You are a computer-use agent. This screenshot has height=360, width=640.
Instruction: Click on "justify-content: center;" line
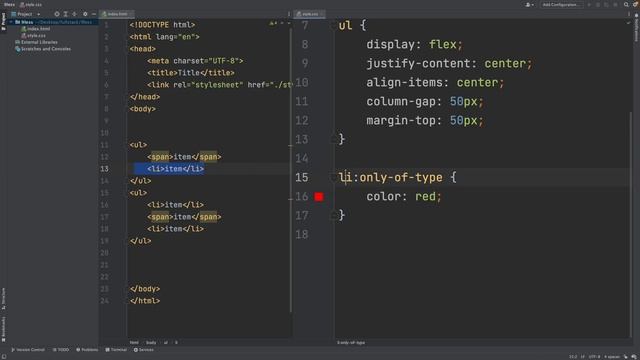[x=449, y=64]
